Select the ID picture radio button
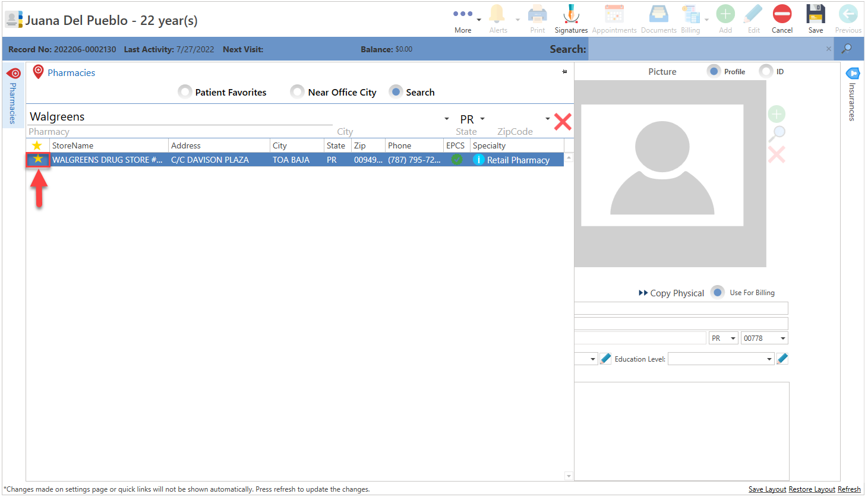The image size is (868, 497). coord(766,71)
